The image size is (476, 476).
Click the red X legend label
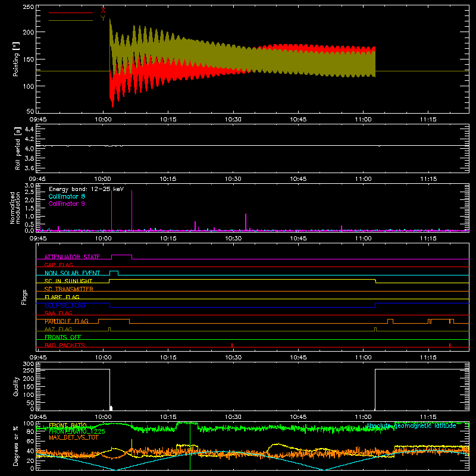[x=103, y=11]
